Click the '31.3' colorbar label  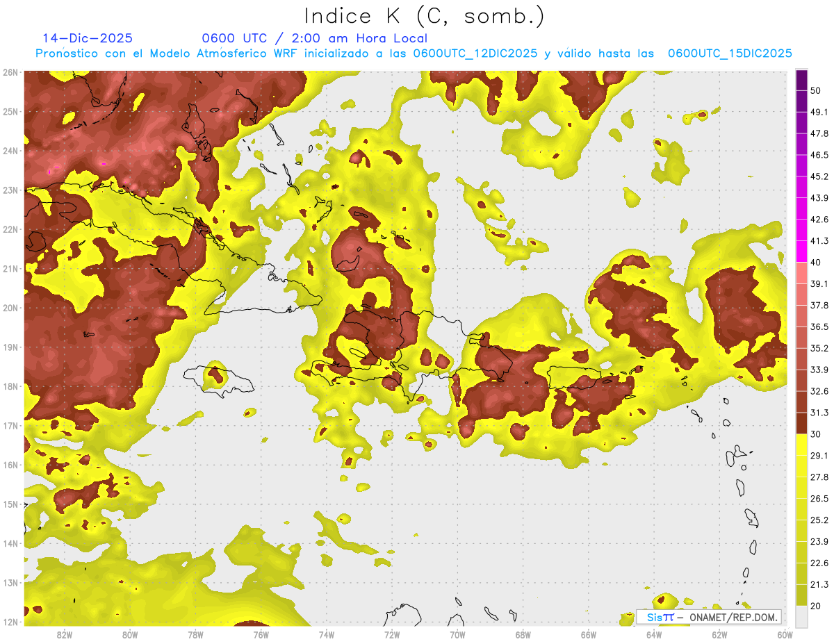click(x=819, y=413)
